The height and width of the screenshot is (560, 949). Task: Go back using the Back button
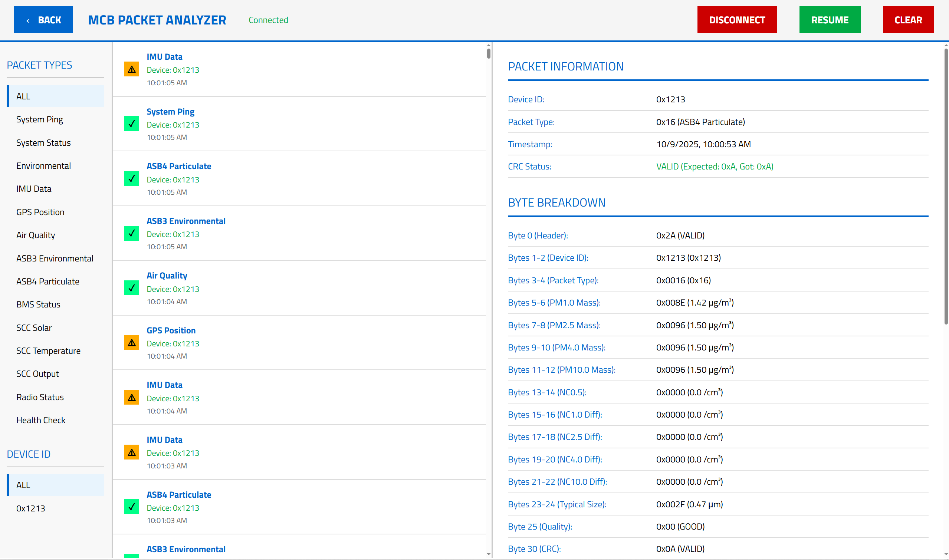[x=43, y=20]
